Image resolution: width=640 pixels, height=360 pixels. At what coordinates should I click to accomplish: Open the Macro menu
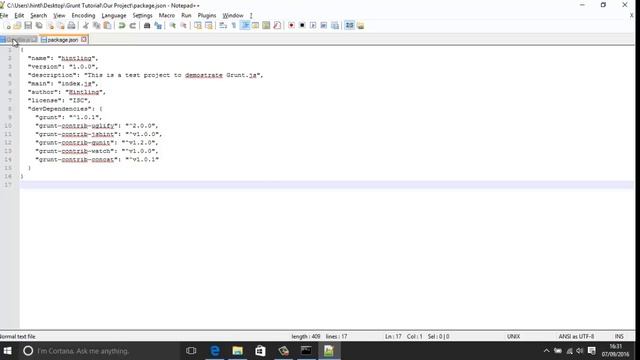point(167,16)
